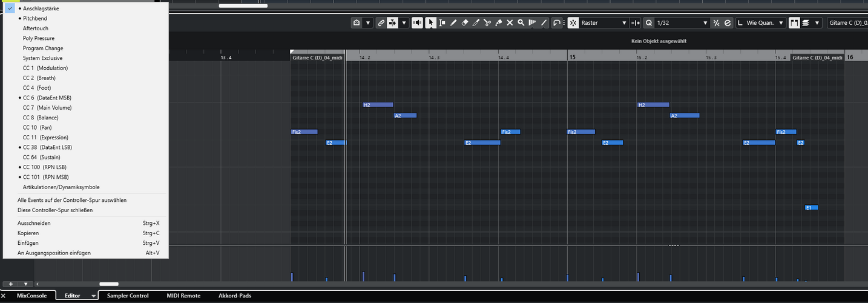The width and height of the screenshot is (868, 303).
Task: Select the Erase tool
Action: click(465, 22)
